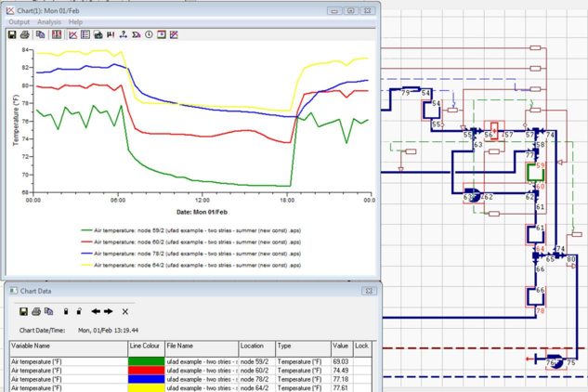Click the print icon in Chart window toolbar
Viewport: 588px width, 392px height.
(25, 35)
